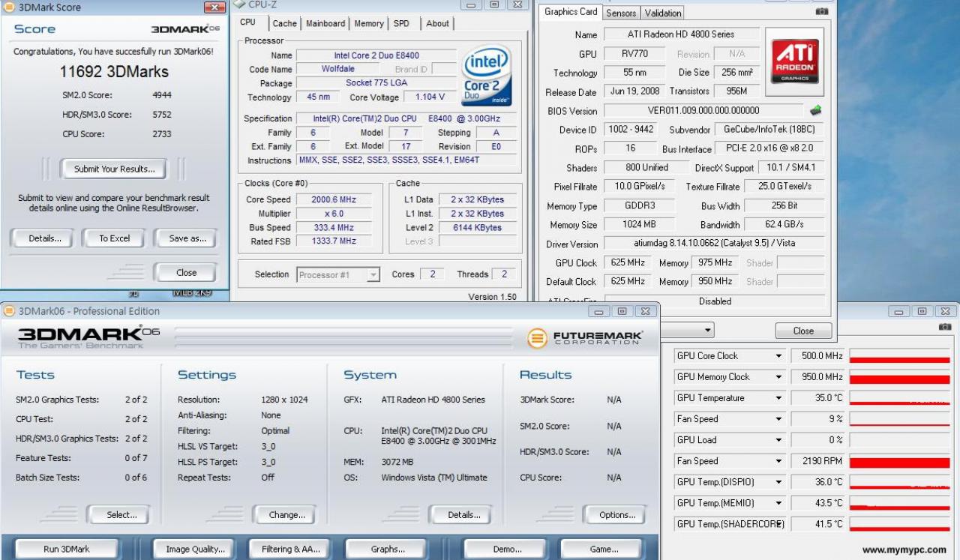
Task: Switch to the Sensors tab in GPU-Z
Action: 621,13
